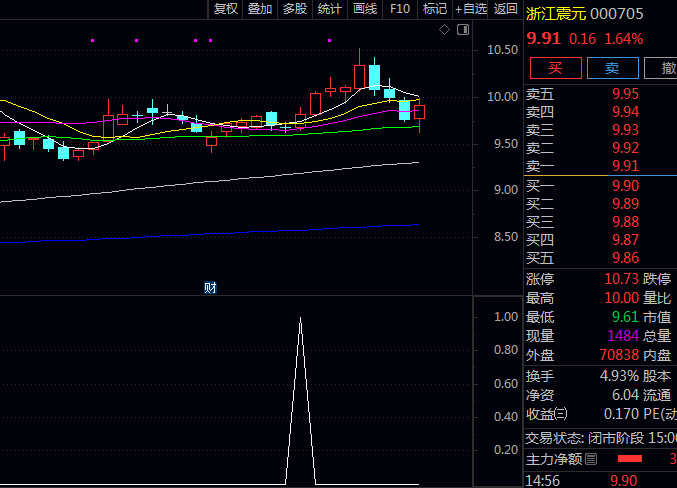Click the 复权 toolbar button
Viewport: 677px width, 488px height.
coord(225,9)
